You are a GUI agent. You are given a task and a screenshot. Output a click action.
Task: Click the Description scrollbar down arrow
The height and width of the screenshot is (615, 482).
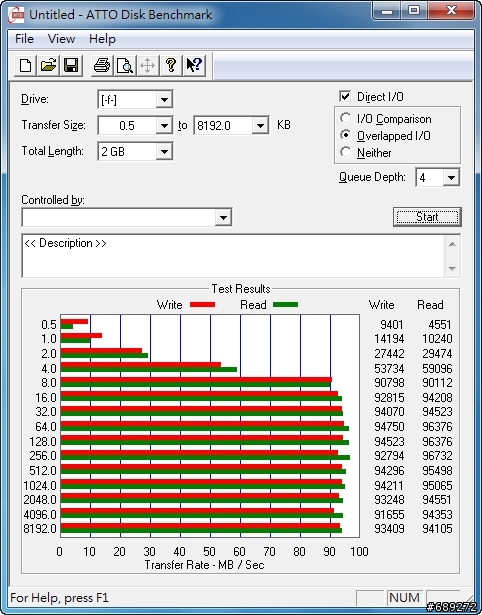pyautogui.click(x=452, y=269)
